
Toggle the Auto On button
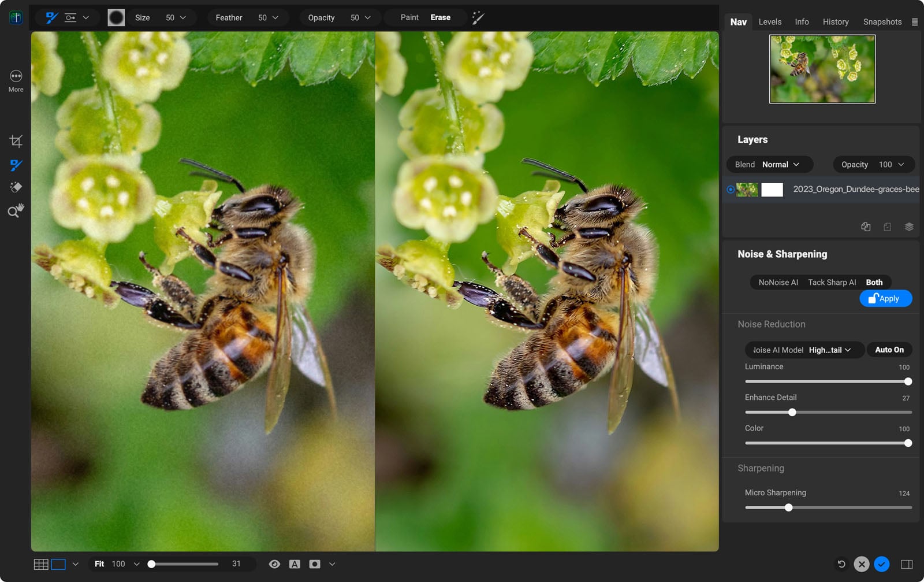coord(889,350)
